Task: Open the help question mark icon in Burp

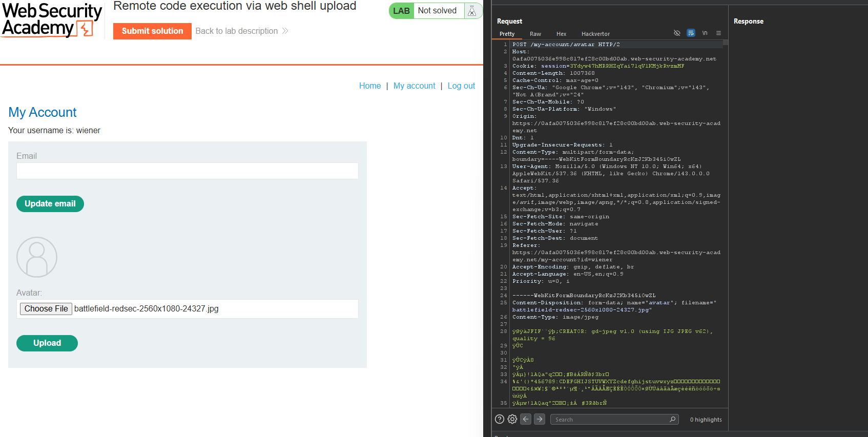Action: pyautogui.click(x=500, y=419)
